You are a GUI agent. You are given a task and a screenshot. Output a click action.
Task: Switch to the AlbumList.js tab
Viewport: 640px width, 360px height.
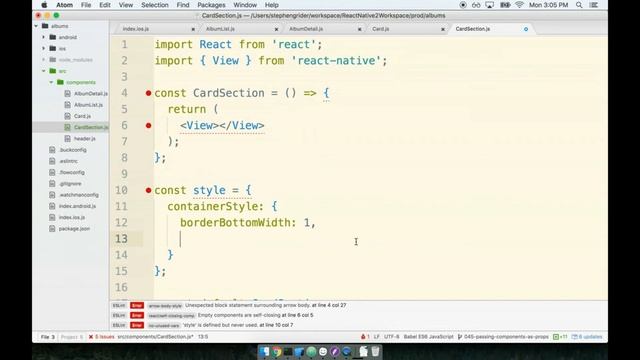point(220,29)
